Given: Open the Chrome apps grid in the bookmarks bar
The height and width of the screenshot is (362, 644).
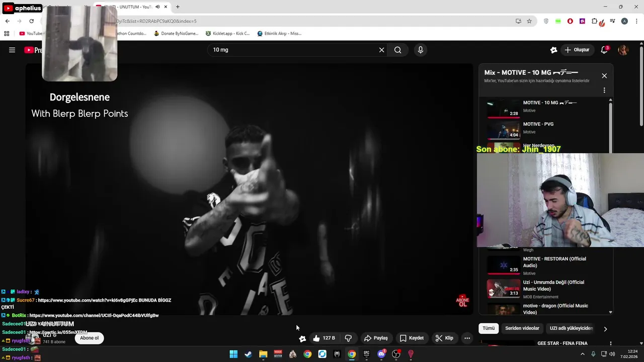Looking at the screenshot, I should click(7, 34).
